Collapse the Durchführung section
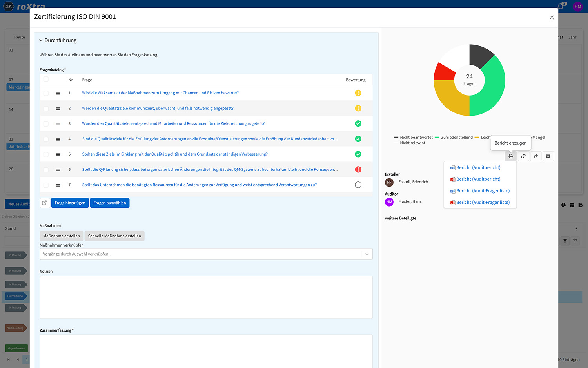The width and height of the screenshot is (588, 368). [41, 40]
